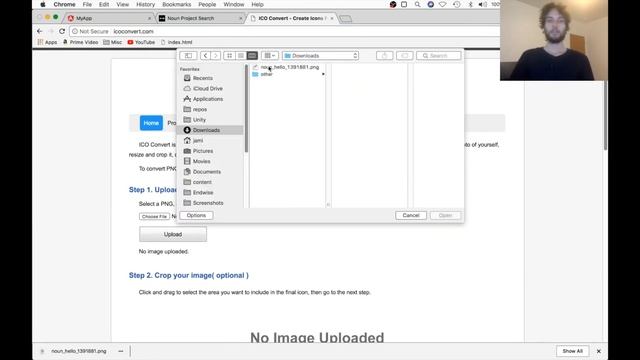This screenshot has height=360, width=640.
Task: Open the YouTube bookmark
Action: (141, 42)
